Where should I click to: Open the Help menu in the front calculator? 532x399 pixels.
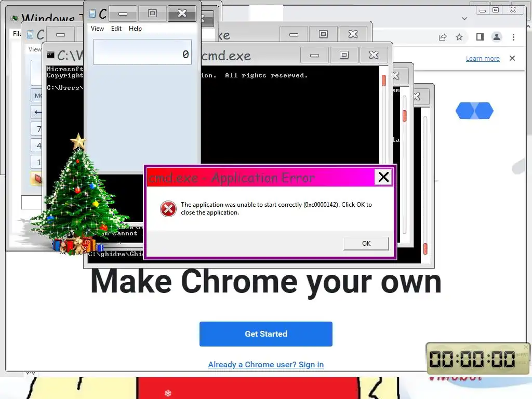coord(135,29)
